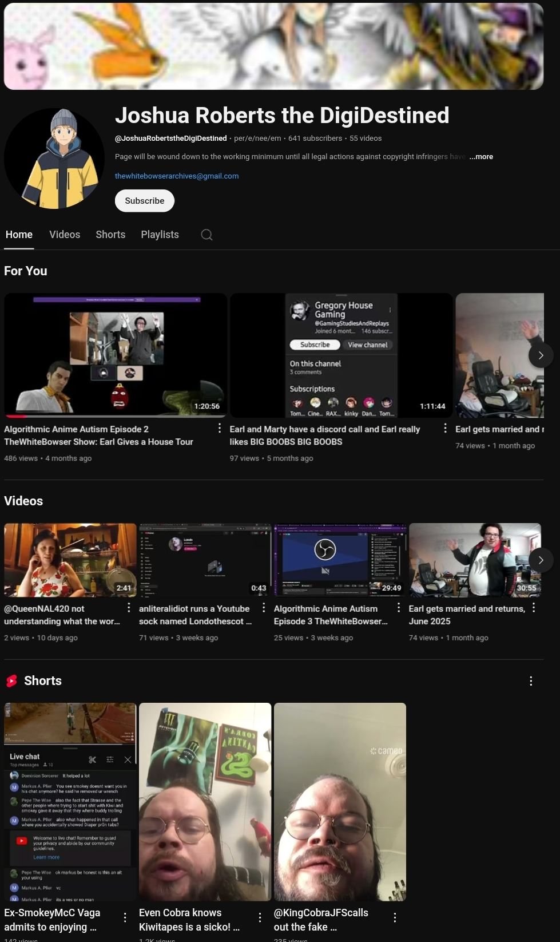
Task: Play the Monster can short thumbnail
Action: (x=205, y=802)
